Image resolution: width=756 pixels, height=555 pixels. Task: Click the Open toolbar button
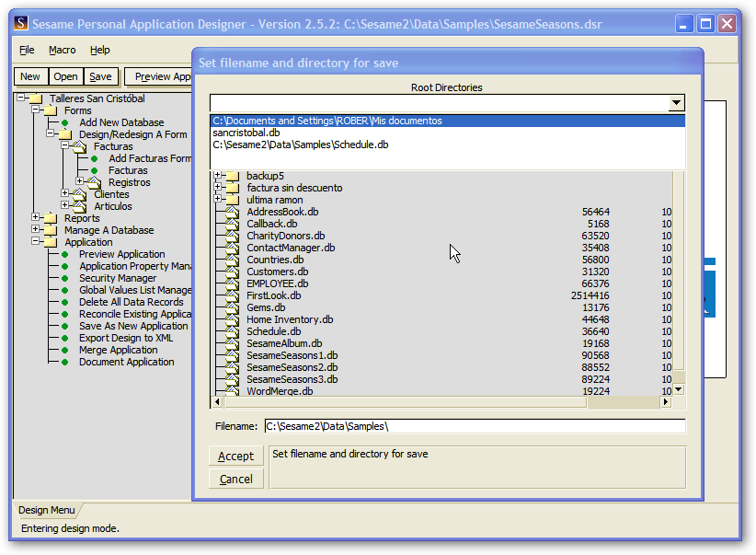click(65, 76)
